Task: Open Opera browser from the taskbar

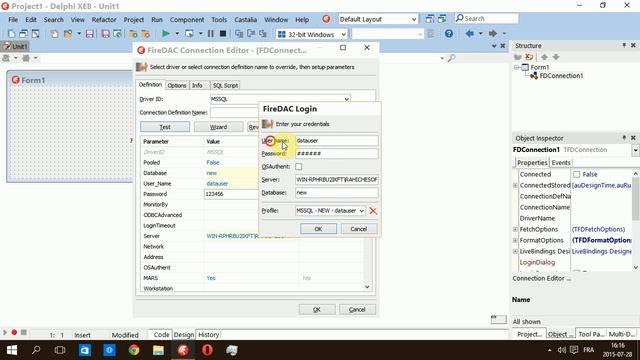Action: pyautogui.click(x=207, y=350)
